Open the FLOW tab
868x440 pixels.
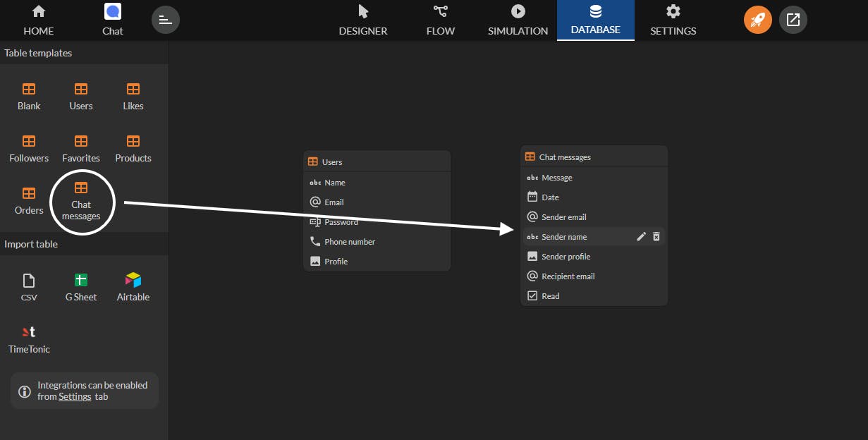coord(441,20)
